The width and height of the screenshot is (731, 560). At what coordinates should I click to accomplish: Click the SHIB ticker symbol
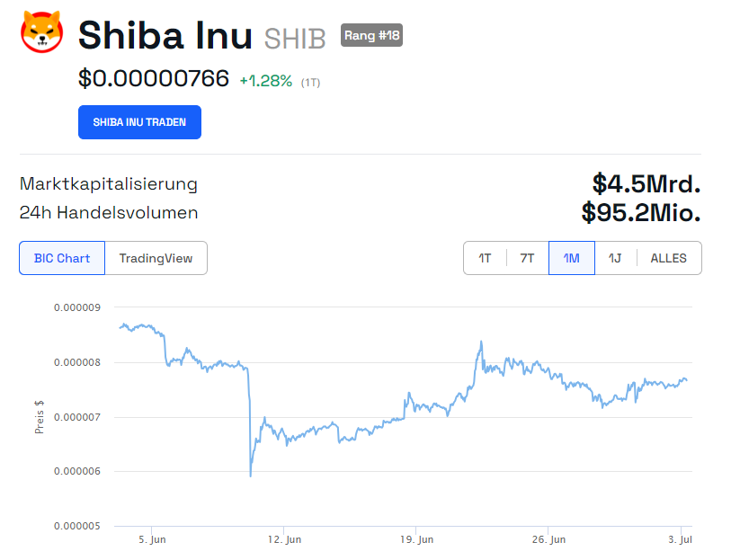click(296, 38)
